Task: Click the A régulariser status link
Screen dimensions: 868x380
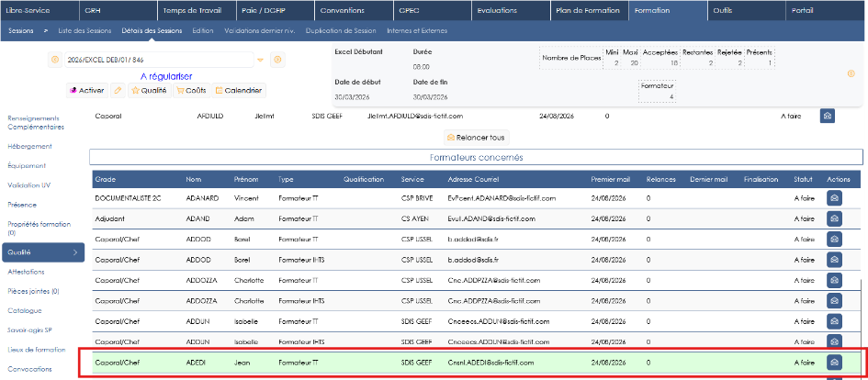Action: pyautogui.click(x=166, y=76)
